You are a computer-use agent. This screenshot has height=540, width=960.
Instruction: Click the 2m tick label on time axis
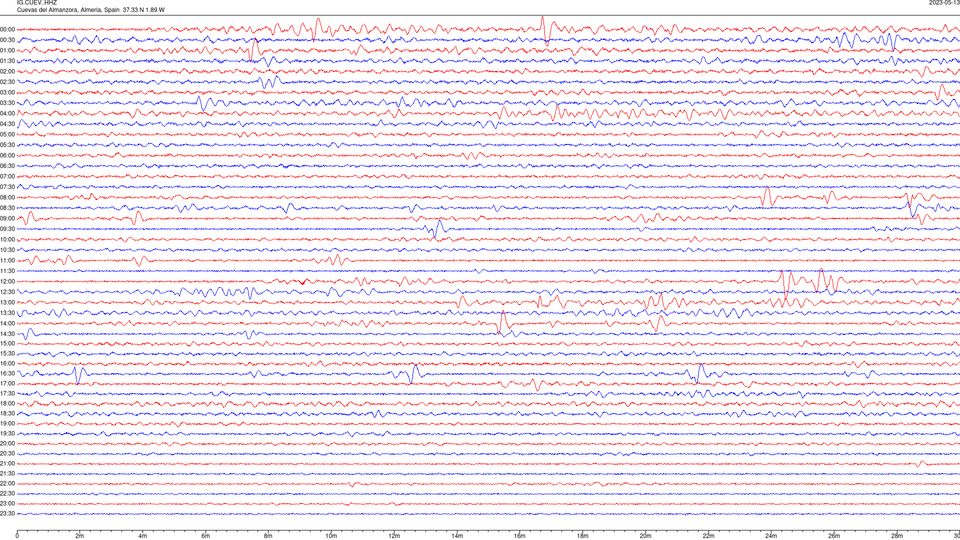[80, 536]
